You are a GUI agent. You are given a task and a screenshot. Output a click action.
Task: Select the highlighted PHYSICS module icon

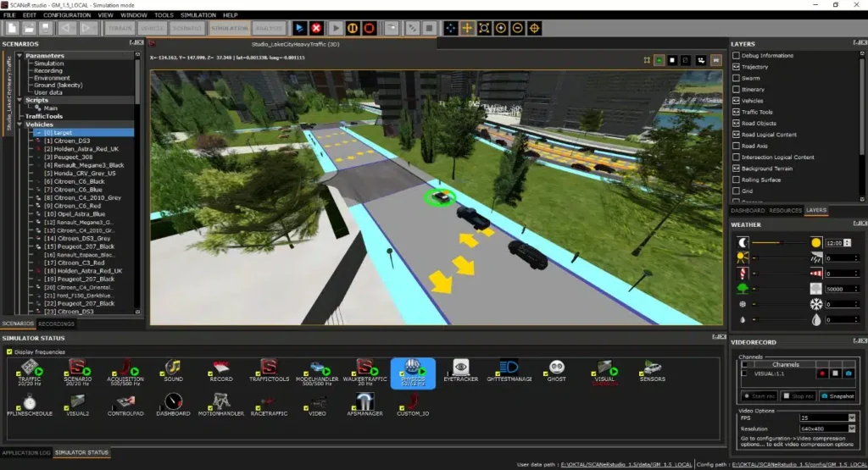click(x=413, y=373)
